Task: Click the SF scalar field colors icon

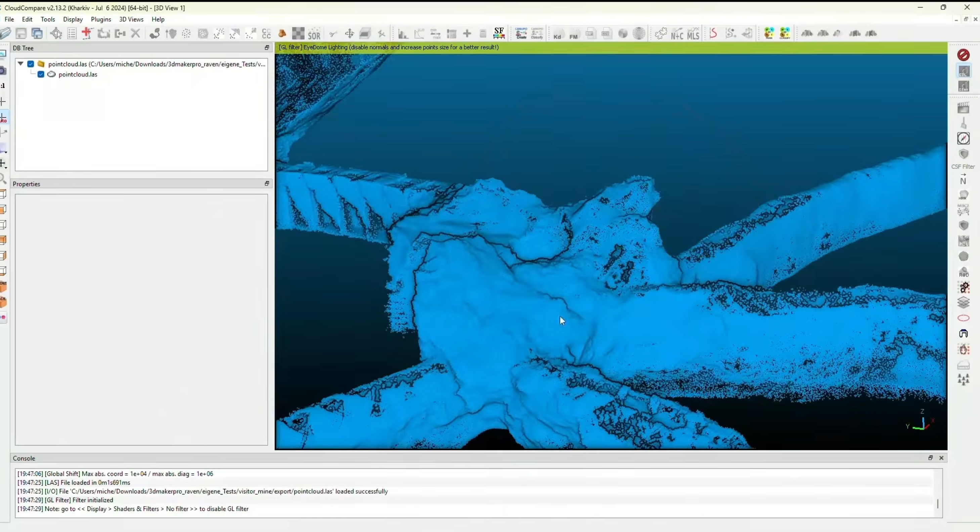Action: pyautogui.click(x=499, y=34)
